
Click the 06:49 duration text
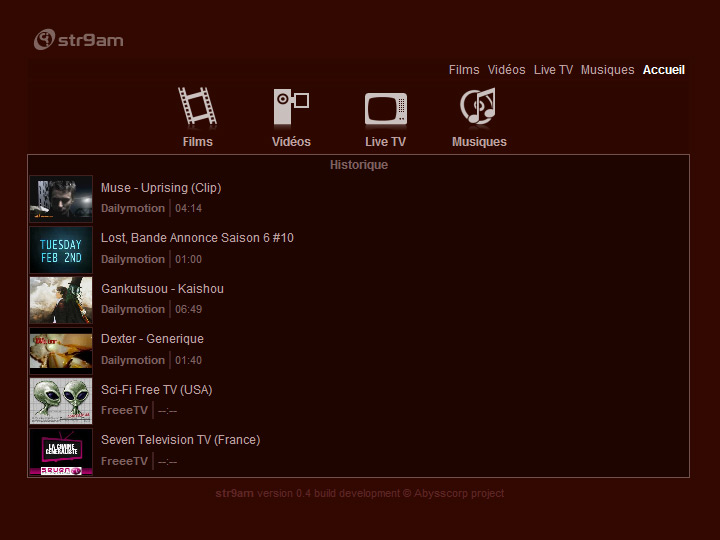pos(188,309)
